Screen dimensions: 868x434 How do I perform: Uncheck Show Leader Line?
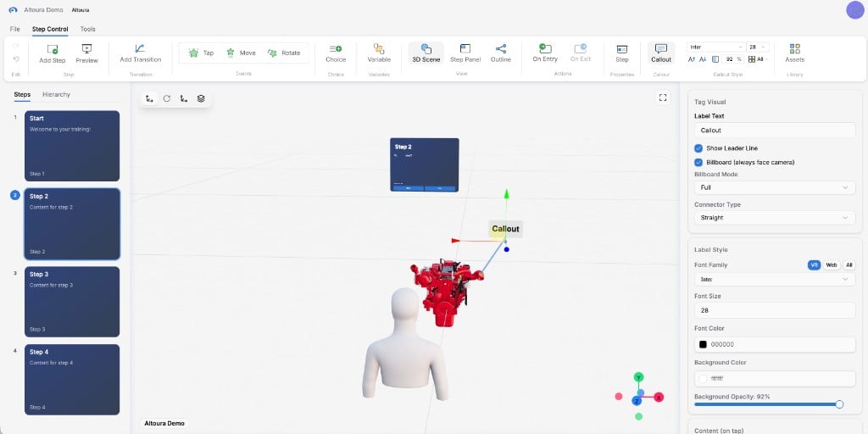coord(698,148)
